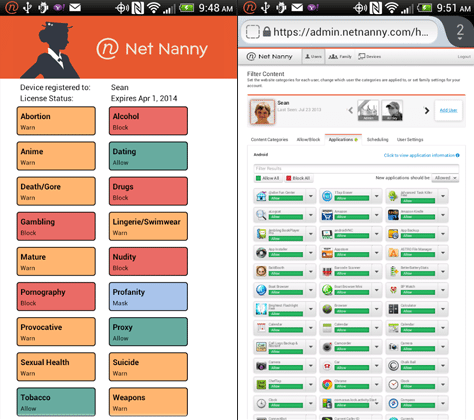Click the green Allow bar under Chrome
This screenshot has height=420, width=474.
pos(352,386)
